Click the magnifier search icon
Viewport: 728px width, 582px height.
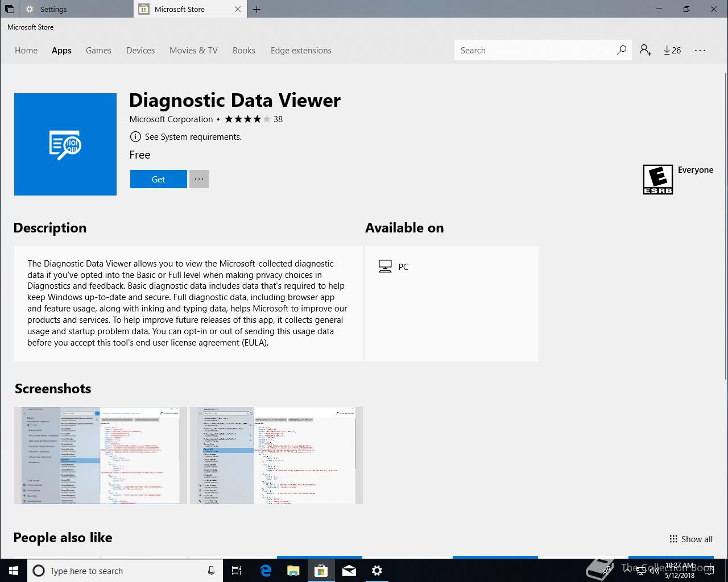(622, 50)
